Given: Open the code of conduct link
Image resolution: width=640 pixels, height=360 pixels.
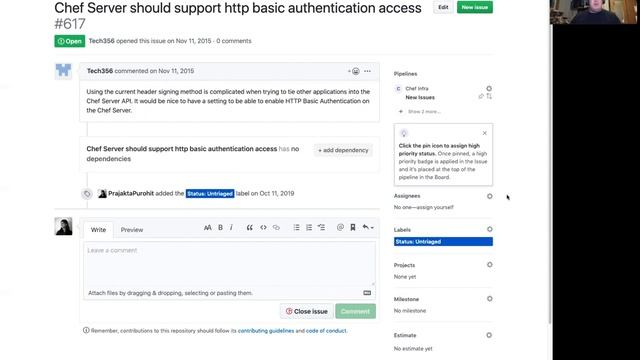Looking at the screenshot, I should point(326,331).
